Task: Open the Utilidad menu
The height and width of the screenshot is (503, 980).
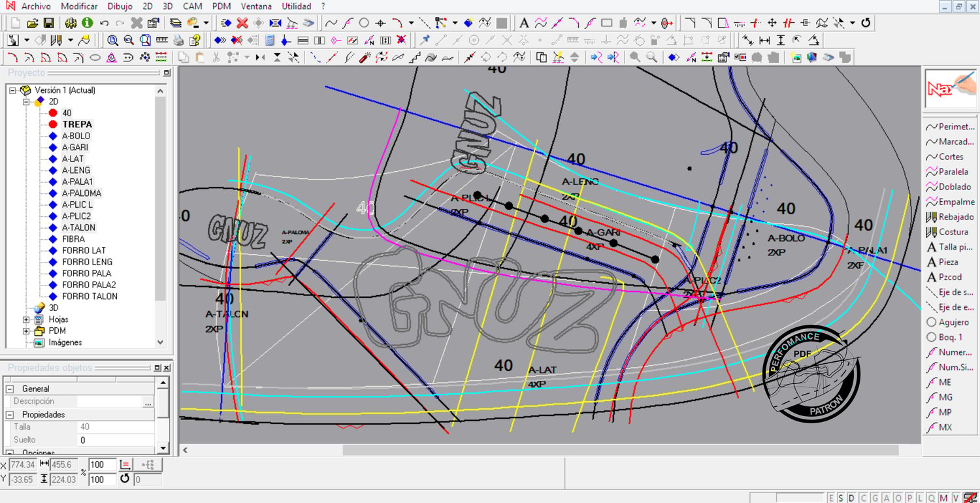Action: [x=297, y=7]
